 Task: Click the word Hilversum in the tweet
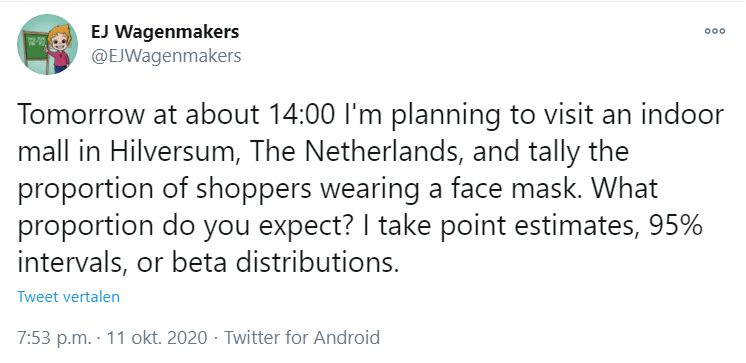click(175, 152)
